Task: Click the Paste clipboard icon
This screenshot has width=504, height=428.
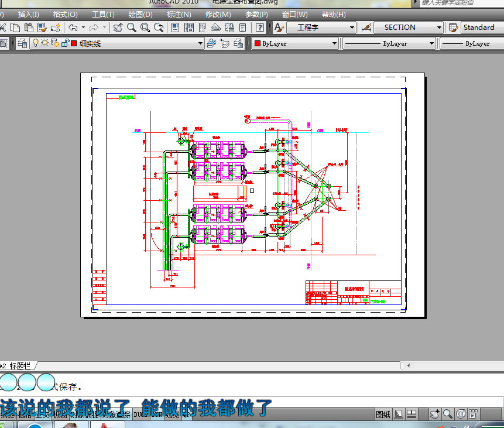Action: pyautogui.click(x=29, y=28)
